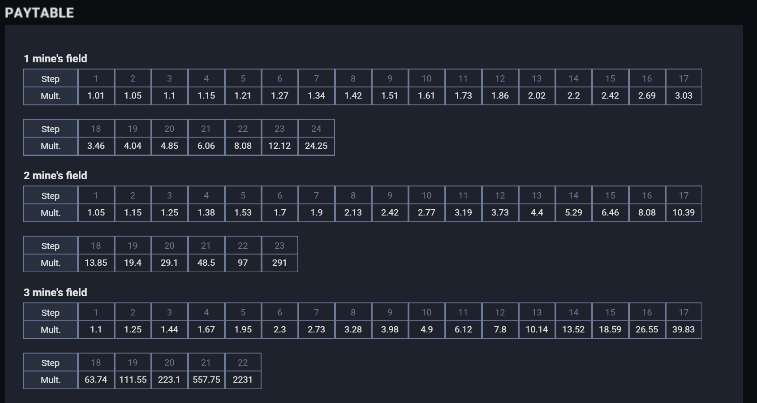Click the 2231 multiplier cell
Viewport: 757px width, 403px height.
click(x=243, y=380)
